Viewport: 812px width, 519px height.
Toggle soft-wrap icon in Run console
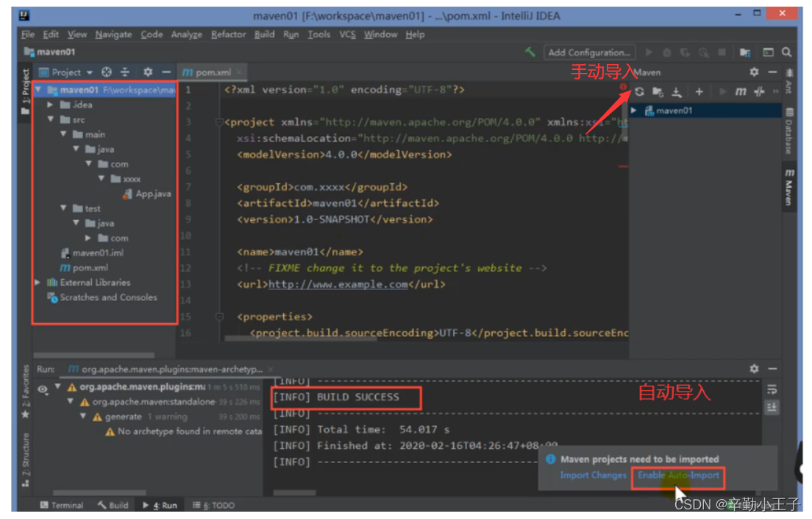[x=772, y=389]
